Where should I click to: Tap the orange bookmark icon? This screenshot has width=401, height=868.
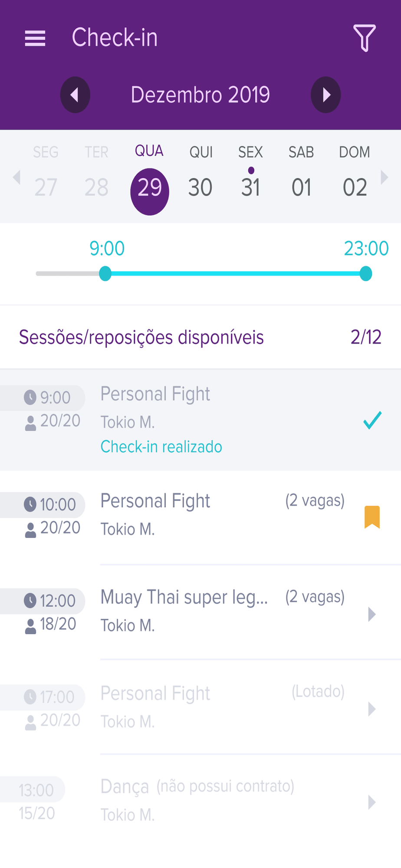pos(372,517)
